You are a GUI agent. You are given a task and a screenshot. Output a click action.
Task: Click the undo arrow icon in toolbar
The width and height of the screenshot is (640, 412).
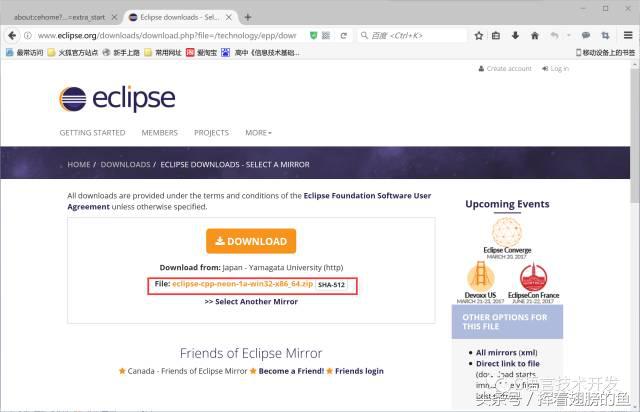[x=554, y=36]
